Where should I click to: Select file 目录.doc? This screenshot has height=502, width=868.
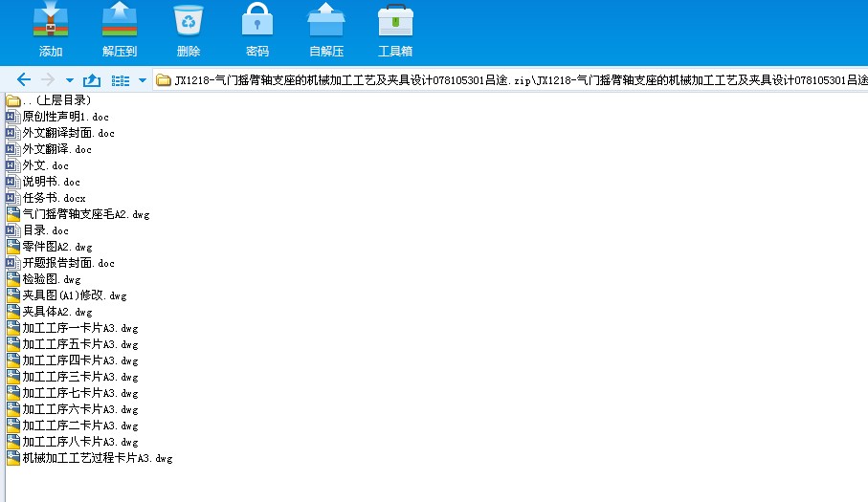click(x=37, y=230)
